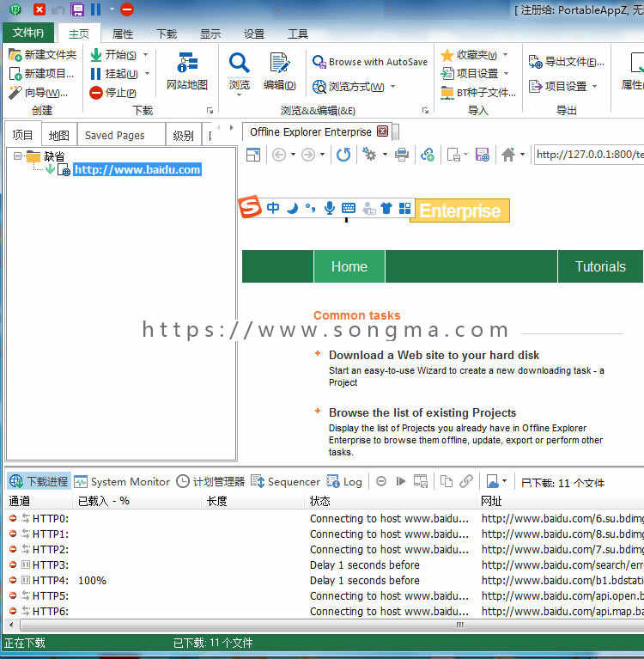Click the back arrow in browser toolbar
The width and height of the screenshot is (644, 659).
point(279,155)
